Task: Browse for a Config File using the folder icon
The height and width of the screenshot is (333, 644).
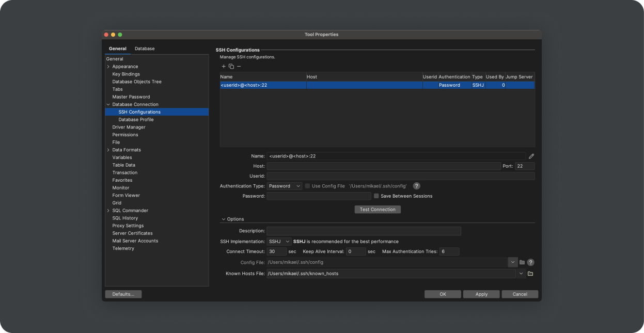Action: click(x=522, y=262)
